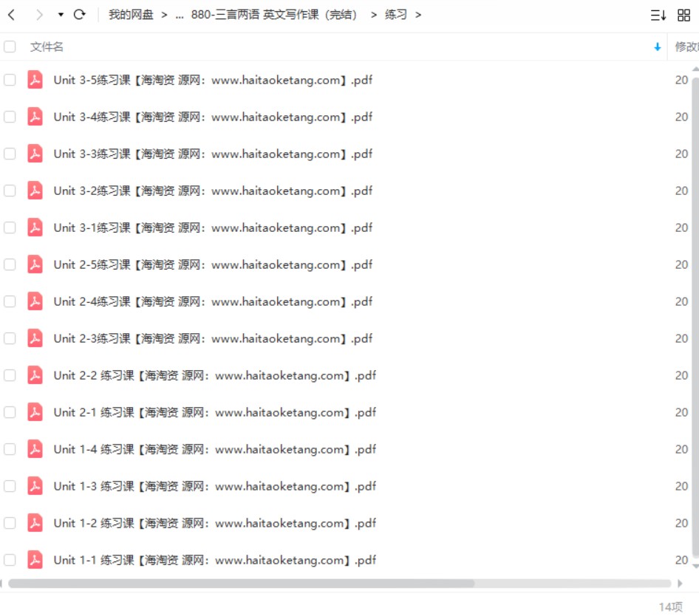
Task: Click the PDF icon for Unit 2-4练习课
Action: (x=35, y=302)
